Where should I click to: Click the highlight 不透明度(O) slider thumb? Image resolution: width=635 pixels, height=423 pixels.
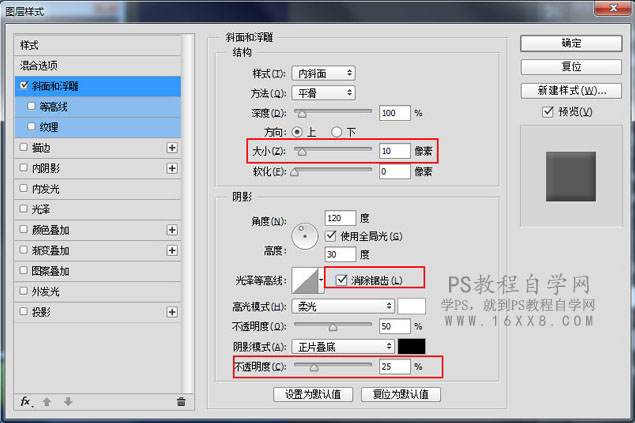pyautogui.click(x=333, y=327)
